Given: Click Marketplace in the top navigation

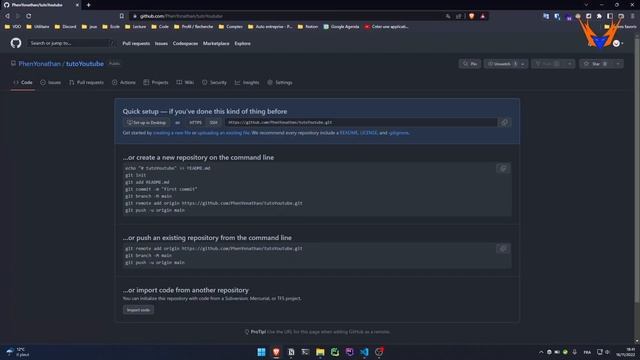Looking at the screenshot, I should (x=216, y=44).
